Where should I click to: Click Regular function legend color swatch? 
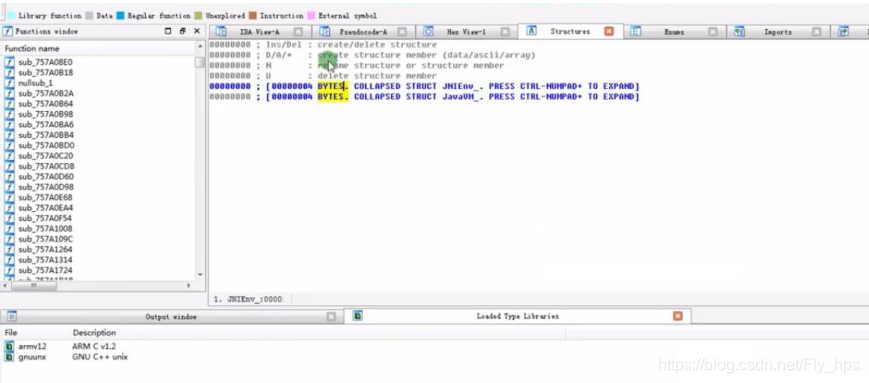(120, 16)
